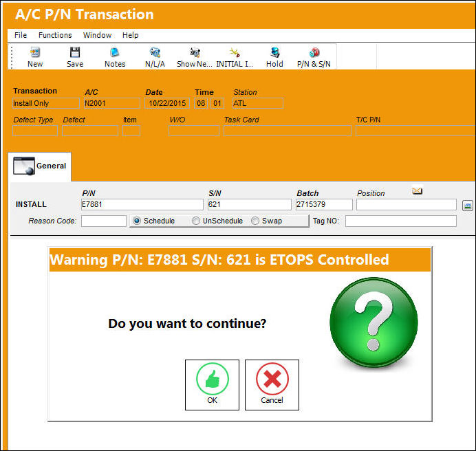Screen dimensions: 476x451
Task: Switch to the General tab
Action: point(40,166)
